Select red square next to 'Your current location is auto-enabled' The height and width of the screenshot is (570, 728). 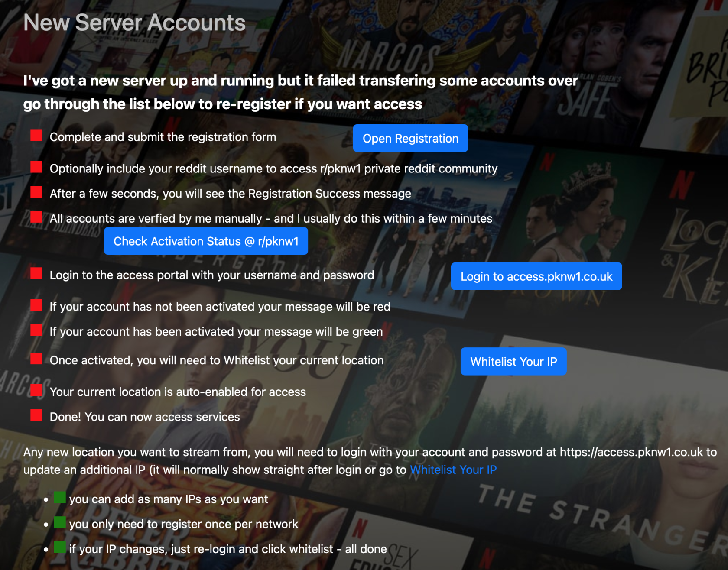[x=36, y=390]
